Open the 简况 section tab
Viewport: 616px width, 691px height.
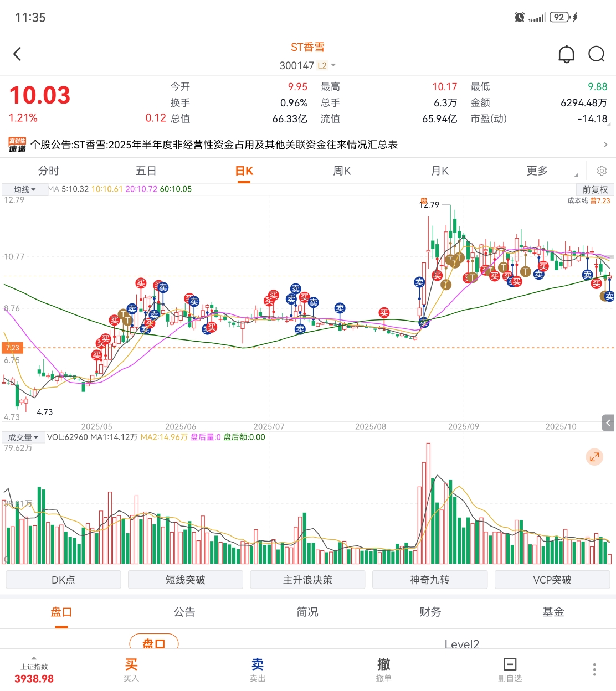click(307, 612)
